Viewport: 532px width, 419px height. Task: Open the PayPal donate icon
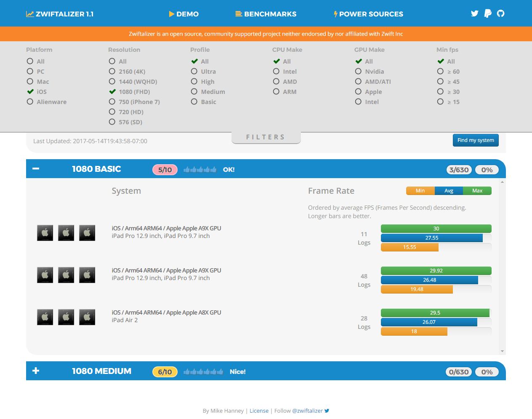coord(488,13)
